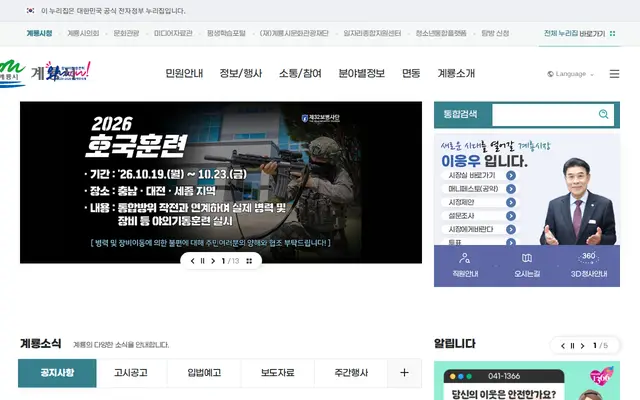Open the 소통/참여 menu
Viewport: 640px width, 400px height.
(x=300, y=73)
